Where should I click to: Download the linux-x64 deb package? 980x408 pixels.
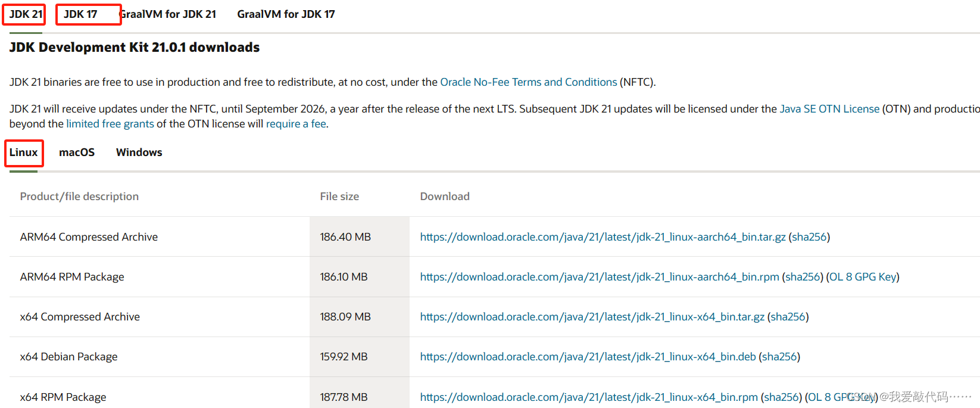(x=588, y=357)
